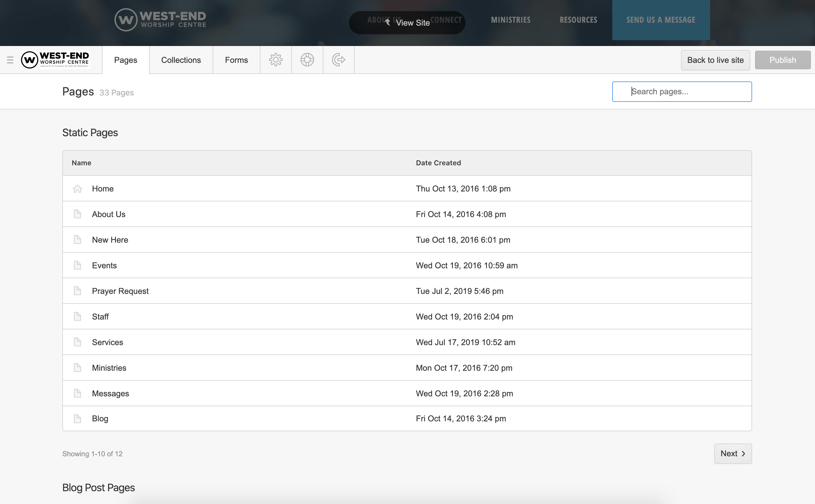The image size is (815, 504).
Task: Click the date Thu Oct 13, 2016 1:08 pm
Action: coord(463,189)
